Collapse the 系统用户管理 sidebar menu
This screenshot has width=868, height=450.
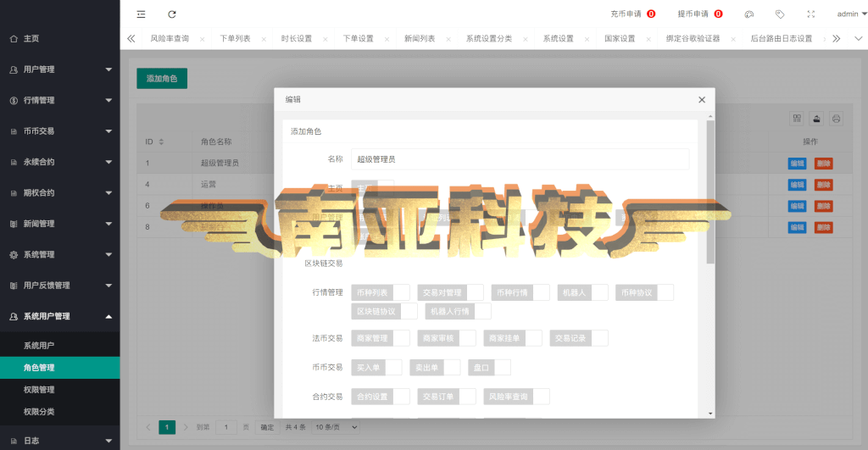click(60, 317)
